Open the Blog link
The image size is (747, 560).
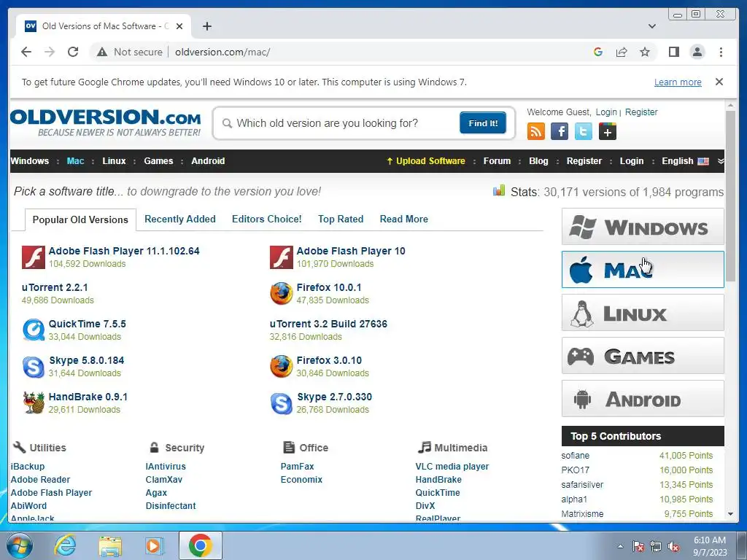(538, 161)
